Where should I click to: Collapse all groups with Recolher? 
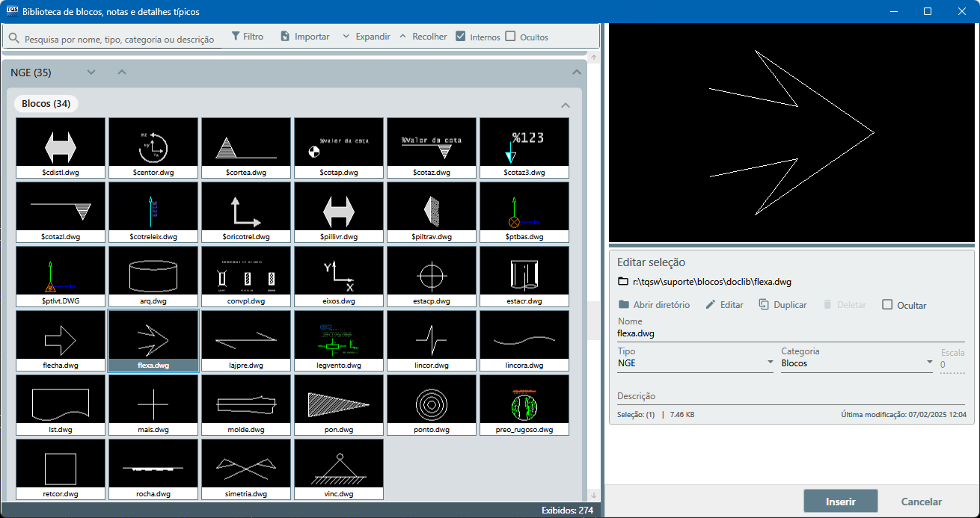click(423, 36)
